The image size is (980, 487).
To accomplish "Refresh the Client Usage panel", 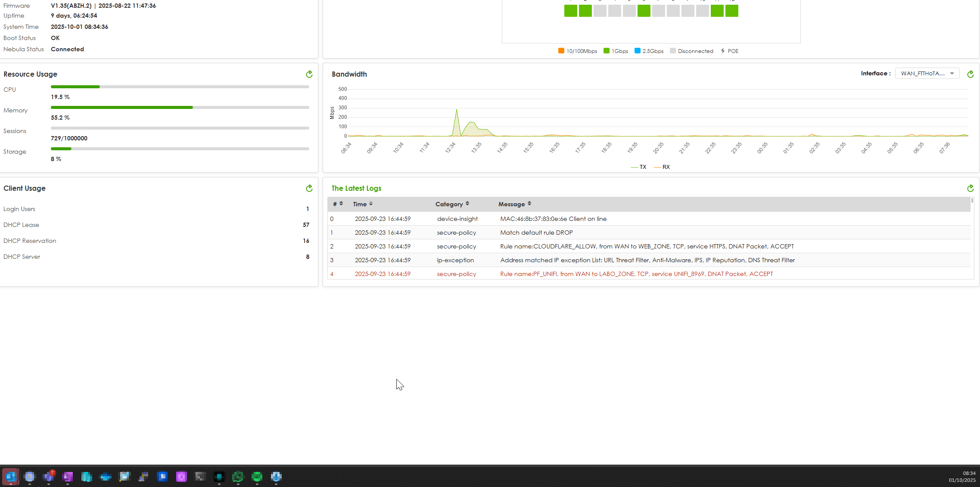I will pyautogui.click(x=309, y=188).
